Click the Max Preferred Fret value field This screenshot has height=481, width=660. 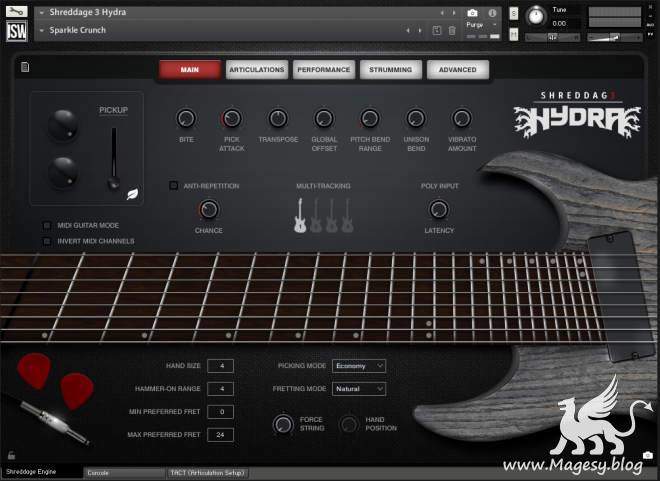pos(221,435)
